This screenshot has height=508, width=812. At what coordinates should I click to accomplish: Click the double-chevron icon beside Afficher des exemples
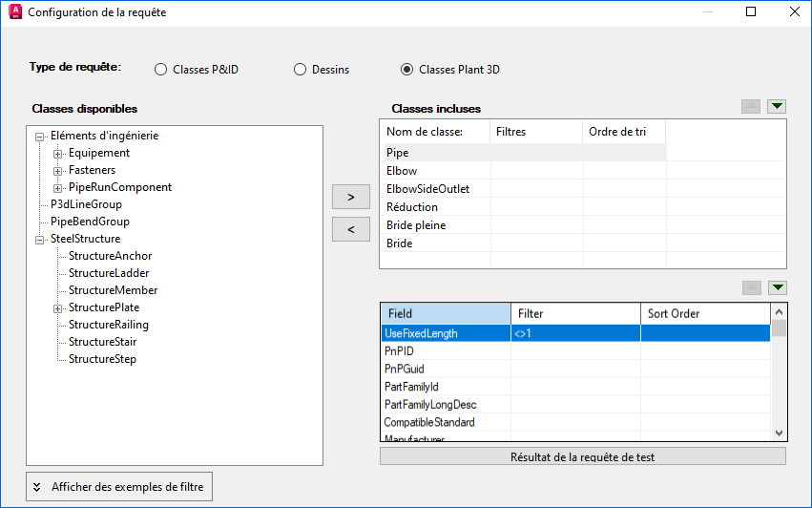37,486
